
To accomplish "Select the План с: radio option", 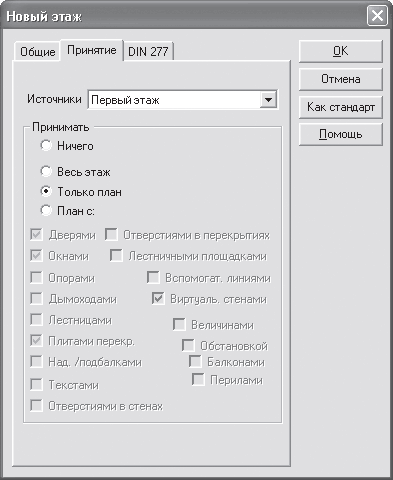I will tap(46, 211).
